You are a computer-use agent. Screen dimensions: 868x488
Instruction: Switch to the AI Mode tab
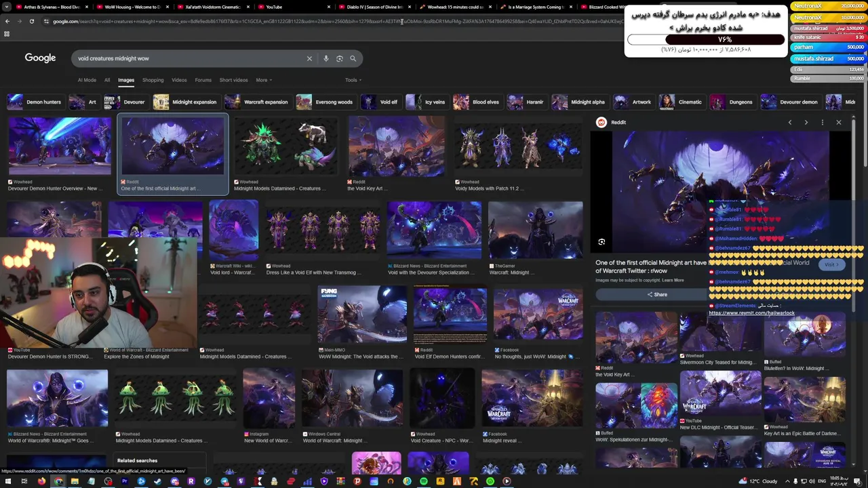pyautogui.click(x=87, y=80)
